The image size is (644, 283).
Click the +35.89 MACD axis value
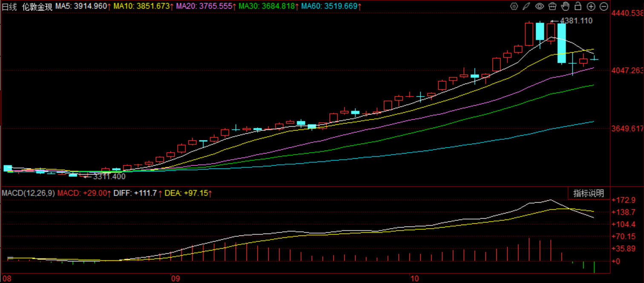pos(623,249)
